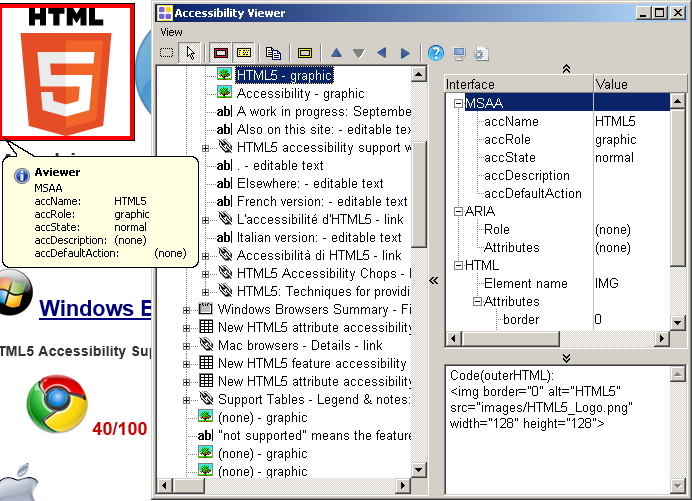Toggle the red highlight rectangle button
Image resolution: width=692 pixels, height=501 pixels.
[x=221, y=53]
